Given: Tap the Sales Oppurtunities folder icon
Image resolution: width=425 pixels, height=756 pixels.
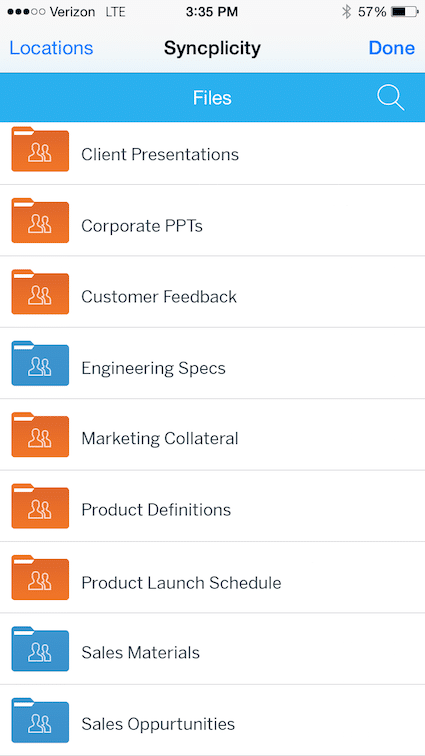Looking at the screenshot, I should (40, 720).
